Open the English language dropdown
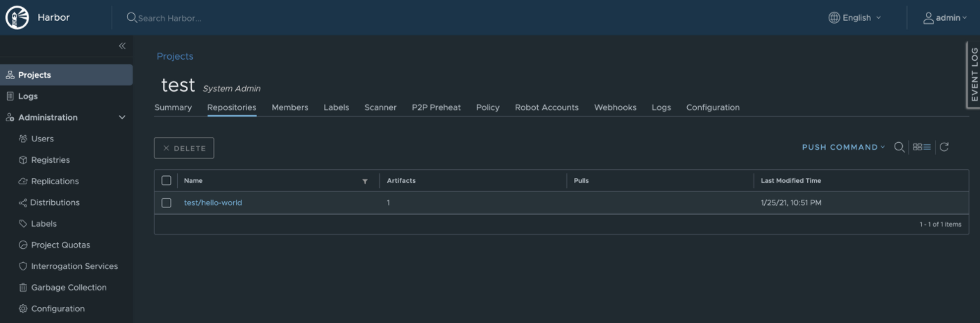Image resolution: width=980 pixels, height=323 pixels. pos(855,17)
